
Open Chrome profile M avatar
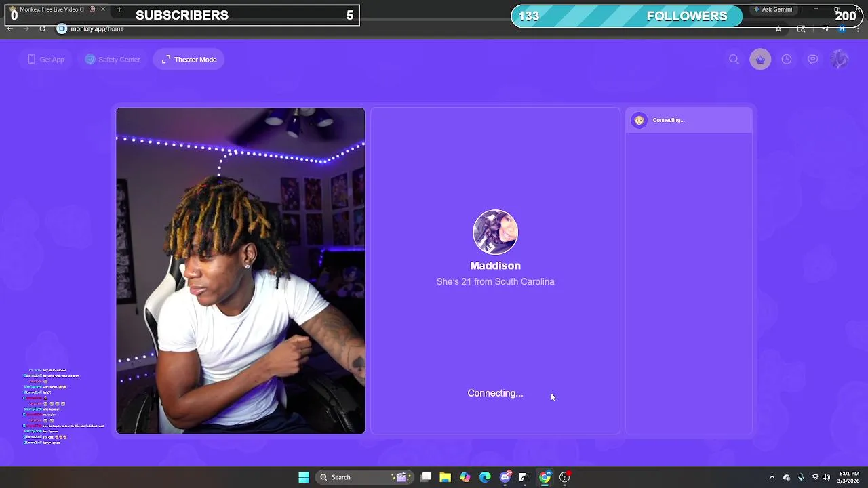[842, 28]
